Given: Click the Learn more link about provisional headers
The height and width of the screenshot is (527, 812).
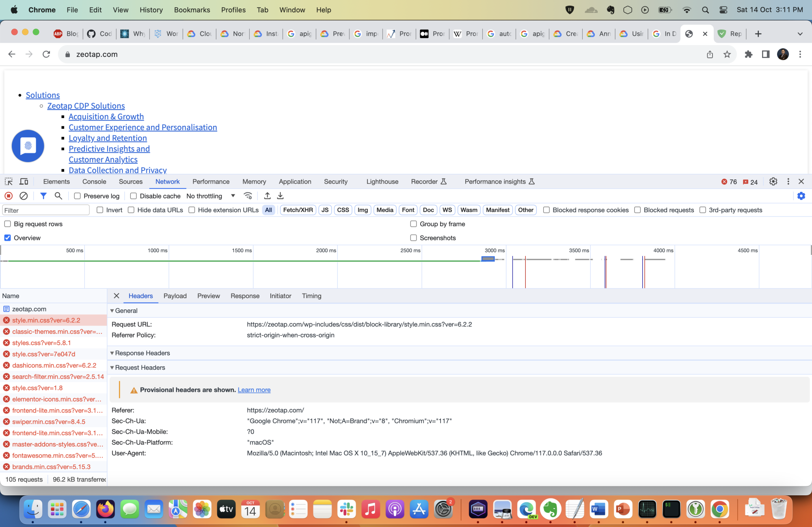Looking at the screenshot, I should (254, 390).
